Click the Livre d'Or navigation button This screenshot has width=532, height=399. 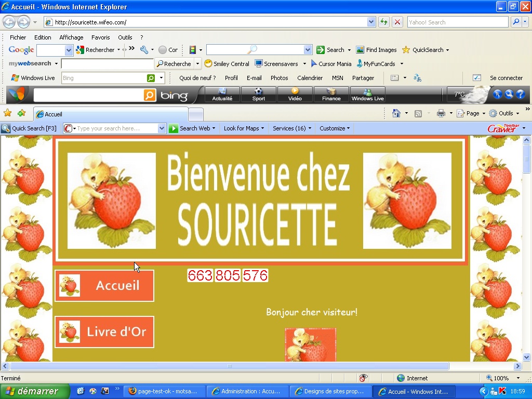(x=104, y=332)
